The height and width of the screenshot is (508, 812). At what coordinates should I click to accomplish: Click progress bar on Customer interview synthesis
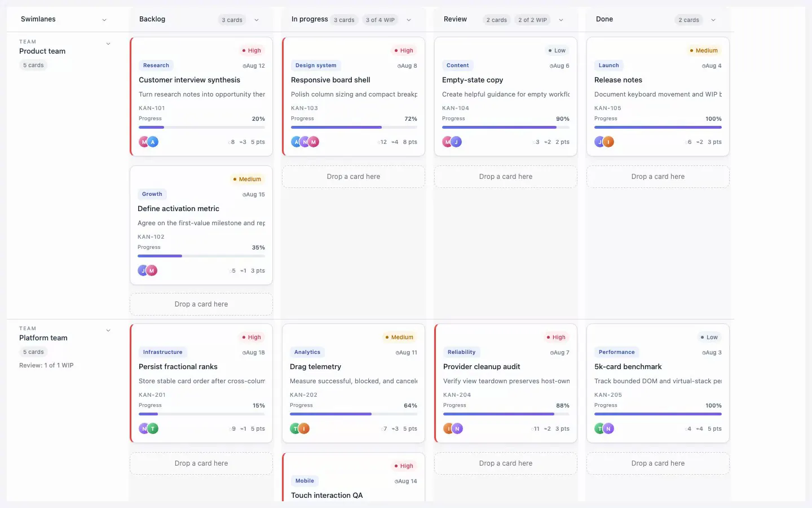coord(202,128)
